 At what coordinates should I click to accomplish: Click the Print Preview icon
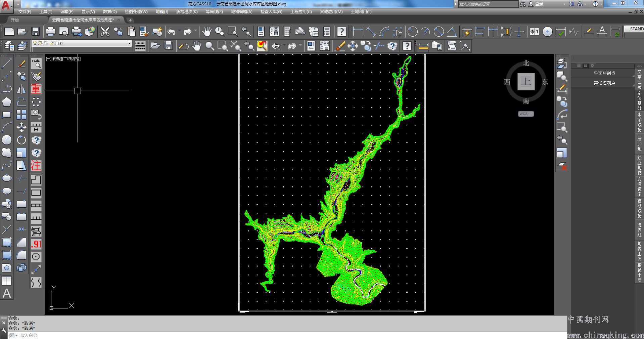click(x=63, y=32)
